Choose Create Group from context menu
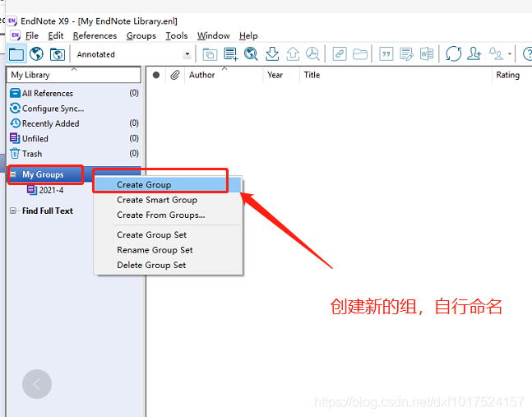Screen dimensions: 532x417 pyautogui.click(x=168, y=184)
